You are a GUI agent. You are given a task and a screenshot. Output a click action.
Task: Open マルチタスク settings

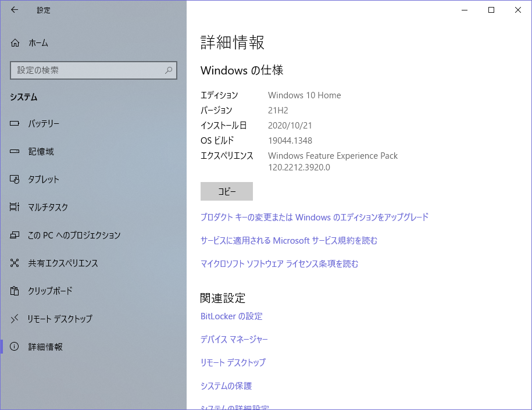(93, 206)
